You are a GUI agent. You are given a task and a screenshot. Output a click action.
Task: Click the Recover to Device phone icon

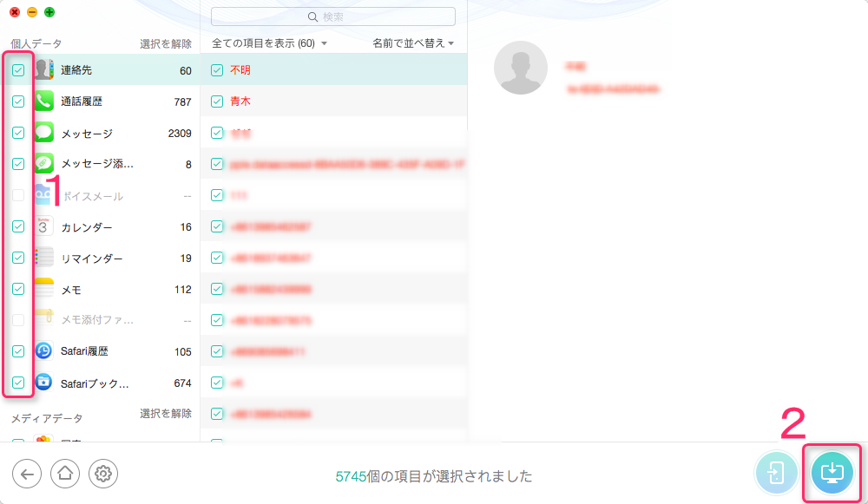776,473
